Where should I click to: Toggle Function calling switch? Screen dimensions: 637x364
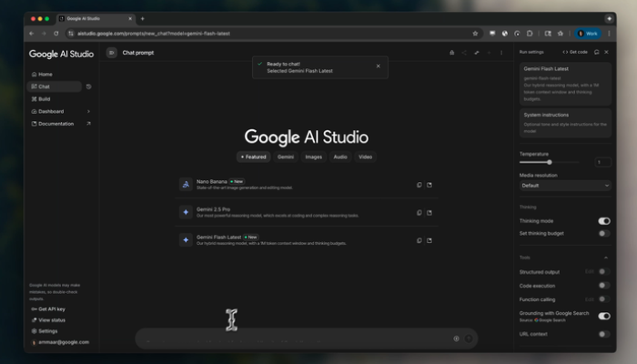[604, 299]
